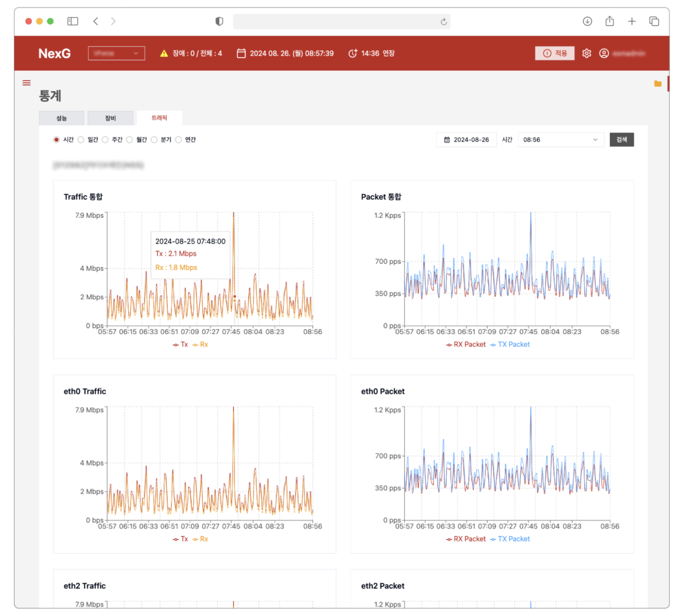683x616 pixels.
Task: Toggle Rx legend in Traffic 통합 chart
Action: tap(200, 345)
